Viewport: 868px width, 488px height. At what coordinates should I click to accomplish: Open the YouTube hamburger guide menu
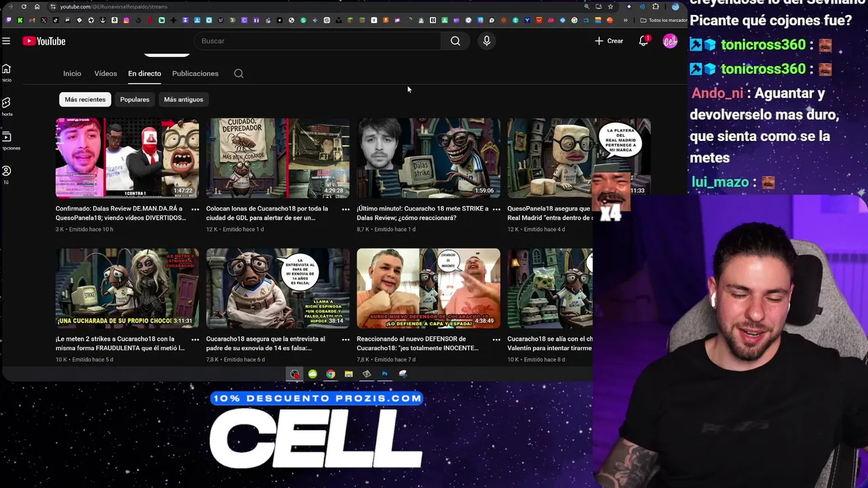point(6,41)
